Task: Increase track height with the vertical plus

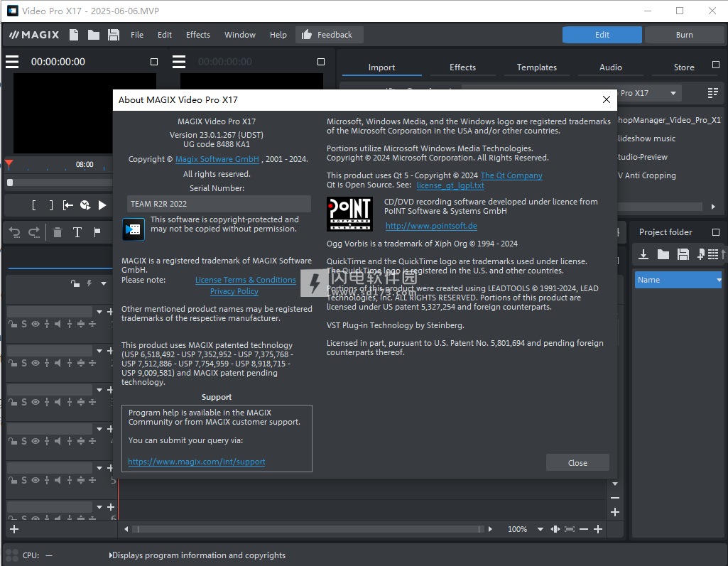Action: [x=615, y=512]
